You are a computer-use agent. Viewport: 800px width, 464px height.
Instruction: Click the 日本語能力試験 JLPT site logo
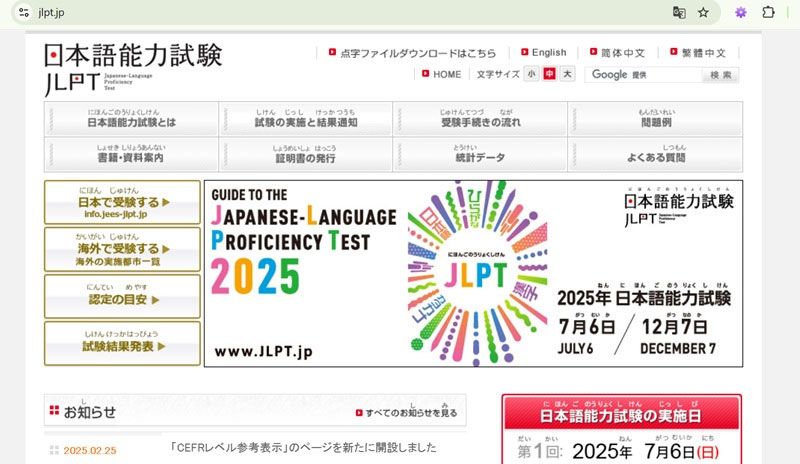pyautogui.click(x=133, y=68)
